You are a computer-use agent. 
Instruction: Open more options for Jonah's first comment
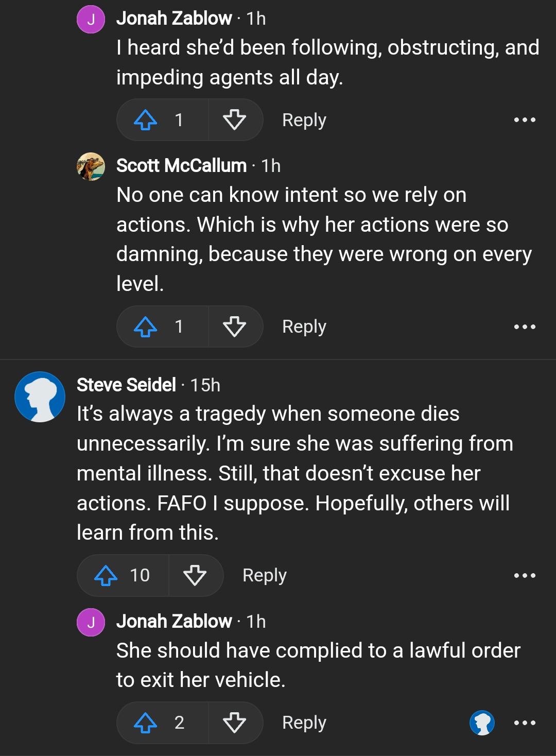click(525, 120)
